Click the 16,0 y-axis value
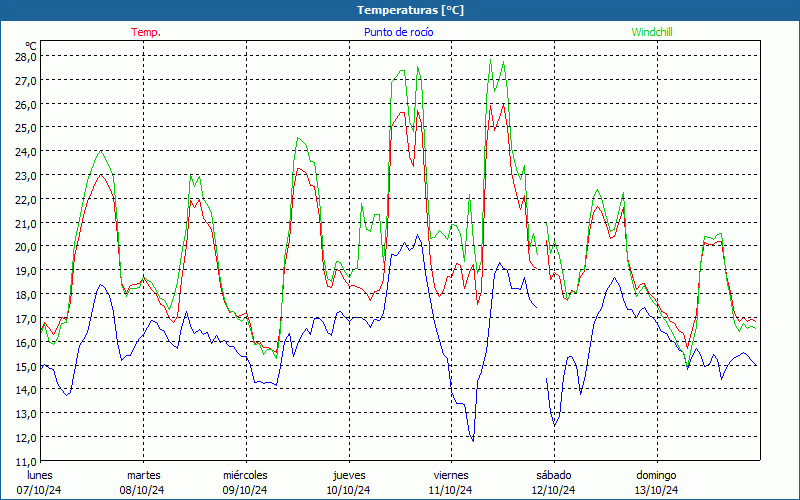Screen dimensions: 800x500 (25, 342)
